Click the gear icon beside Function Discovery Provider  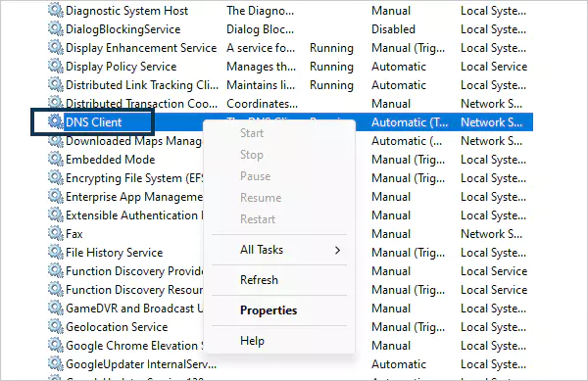(x=56, y=271)
